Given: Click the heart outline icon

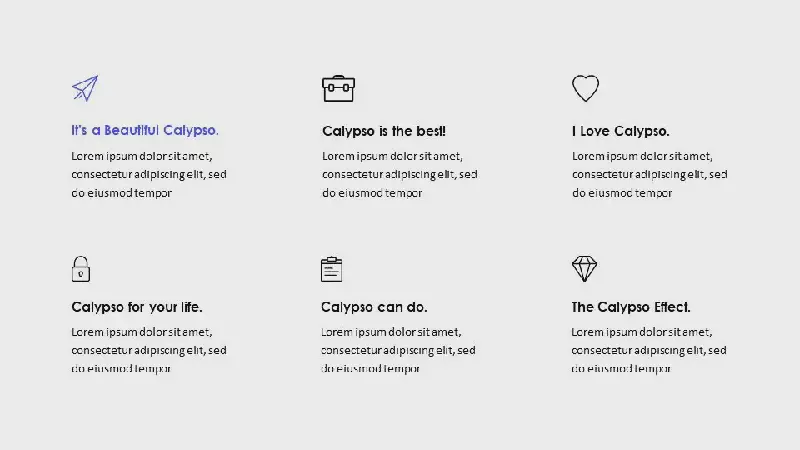Looking at the screenshot, I should click(x=585, y=88).
